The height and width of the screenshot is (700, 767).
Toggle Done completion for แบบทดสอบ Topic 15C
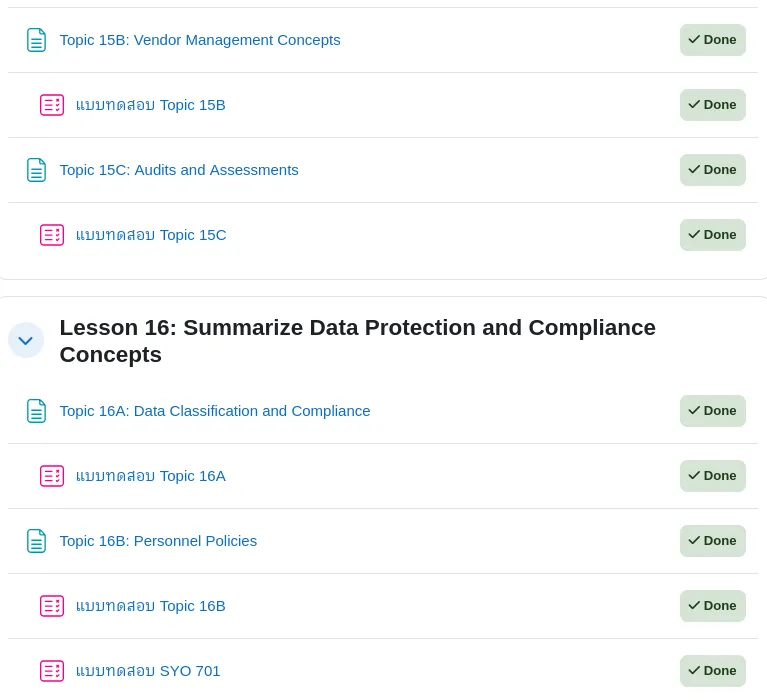coord(713,235)
